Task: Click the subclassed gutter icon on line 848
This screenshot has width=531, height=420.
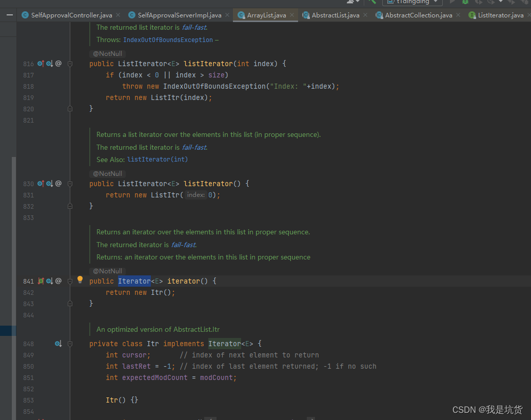Action: [58, 344]
